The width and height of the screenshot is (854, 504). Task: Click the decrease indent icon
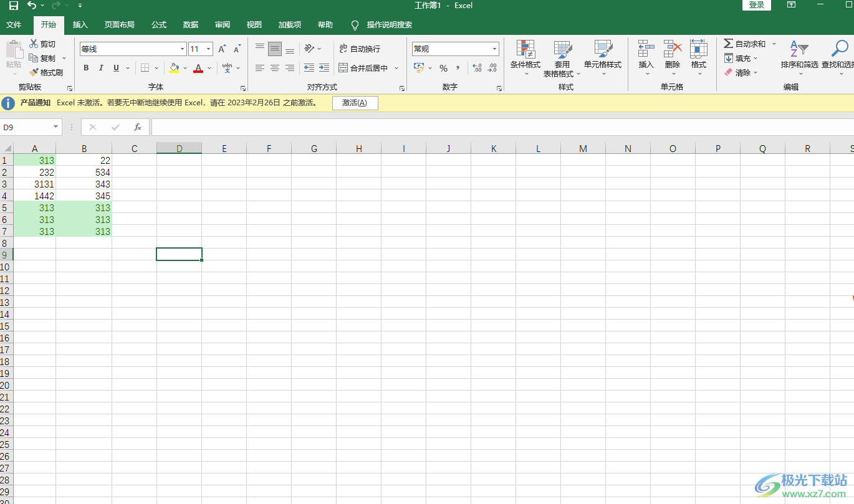[309, 68]
